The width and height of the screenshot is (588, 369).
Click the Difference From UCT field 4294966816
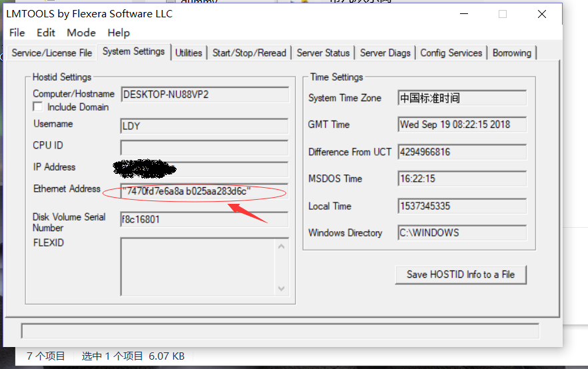[462, 152]
